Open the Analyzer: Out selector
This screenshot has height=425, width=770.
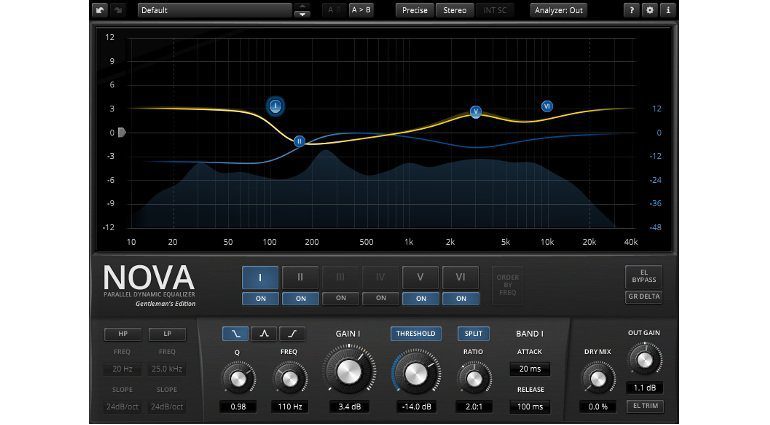tap(558, 10)
